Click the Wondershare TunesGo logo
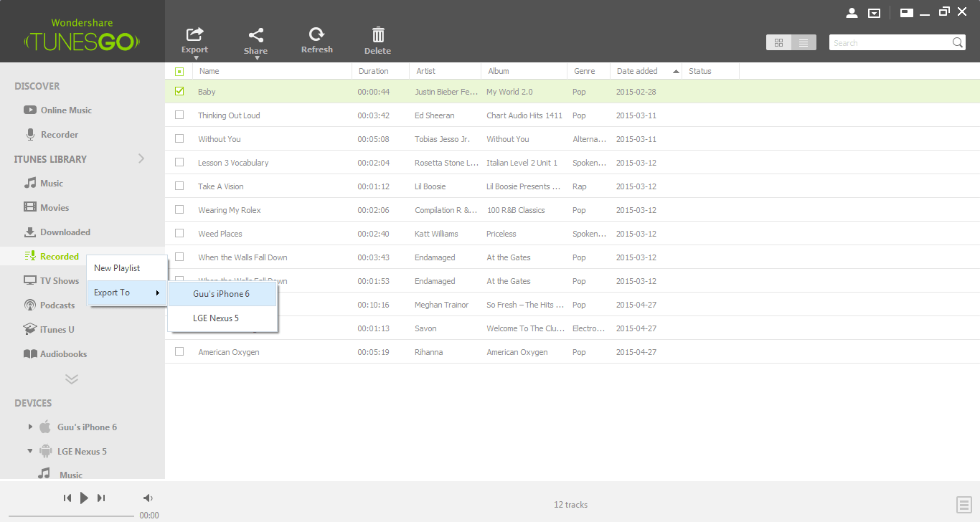 click(83, 35)
